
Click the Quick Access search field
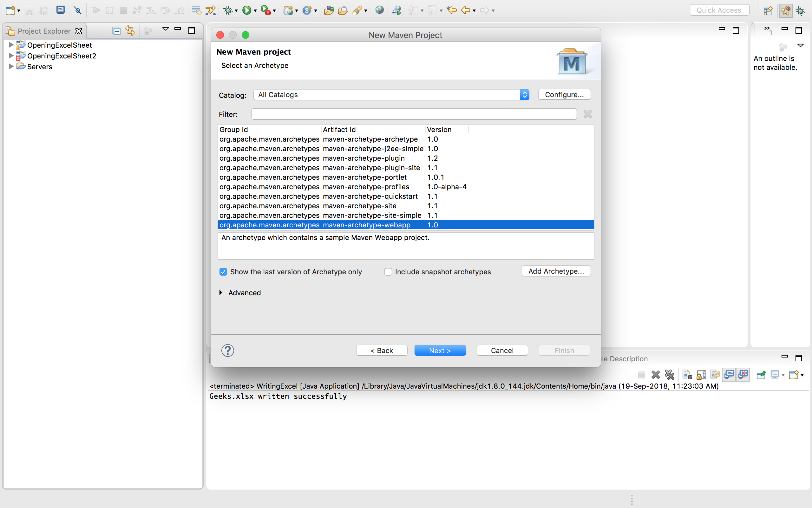[719, 10]
